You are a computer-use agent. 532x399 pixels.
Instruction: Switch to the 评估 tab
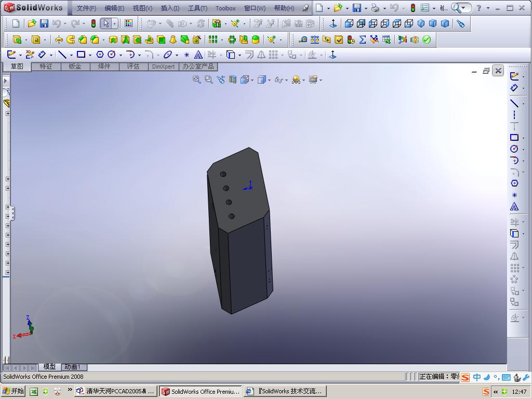(x=134, y=66)
